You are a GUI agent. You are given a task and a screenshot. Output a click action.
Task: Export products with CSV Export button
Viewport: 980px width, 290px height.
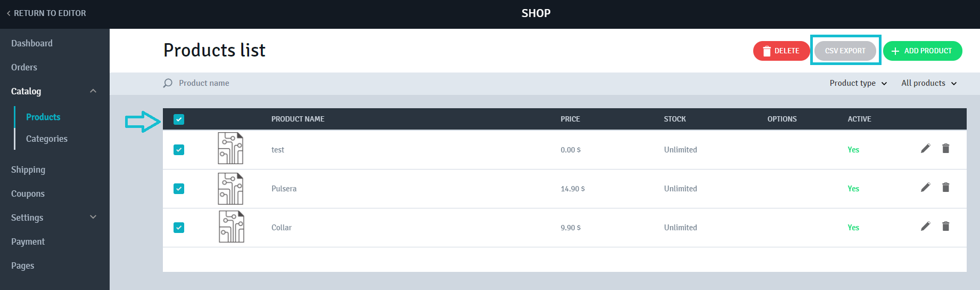pyautogui.click(x=845, y=51)
